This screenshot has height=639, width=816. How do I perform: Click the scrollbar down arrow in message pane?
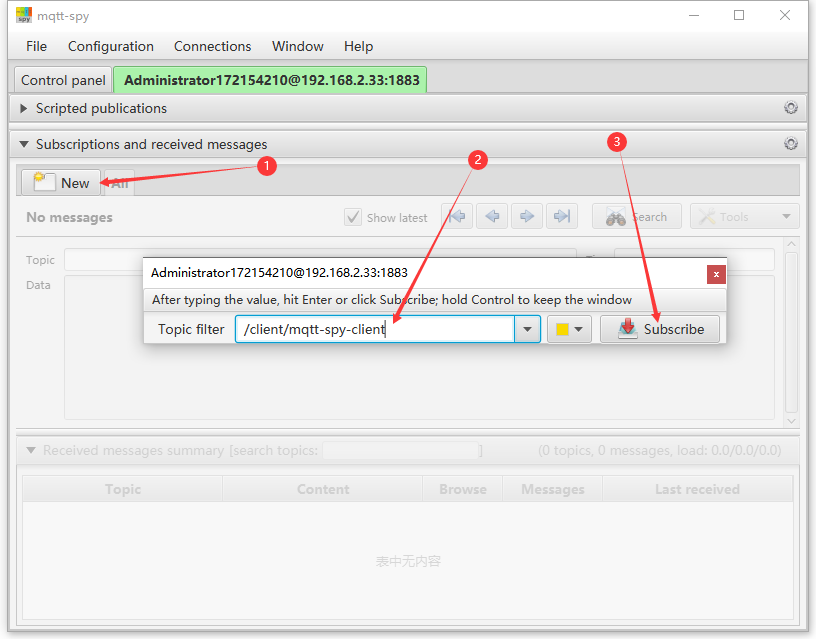[x=791, y=420]
